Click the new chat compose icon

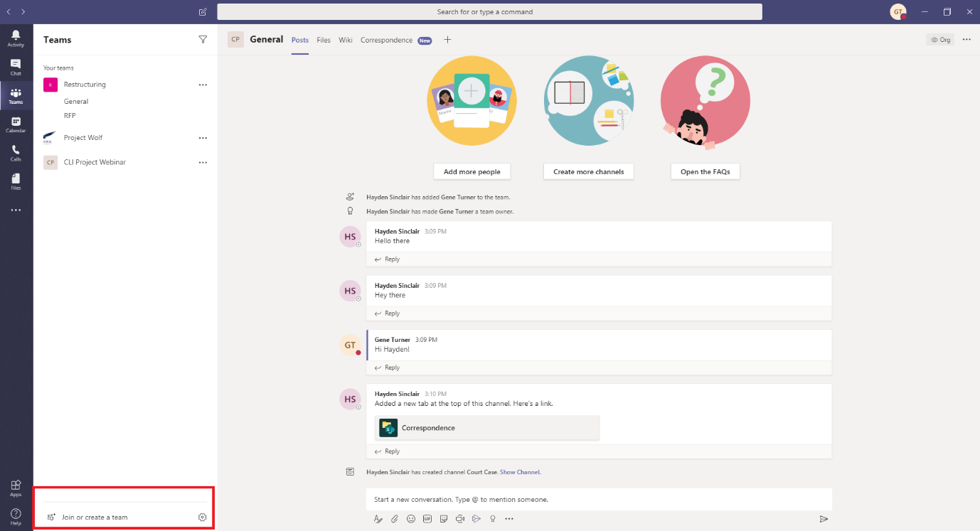point(203,12)
